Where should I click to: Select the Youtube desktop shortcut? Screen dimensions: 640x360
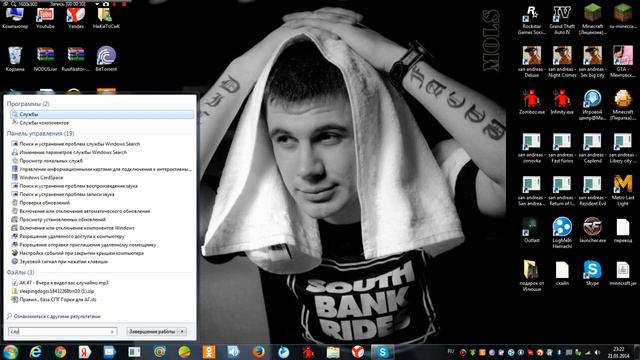45,18
